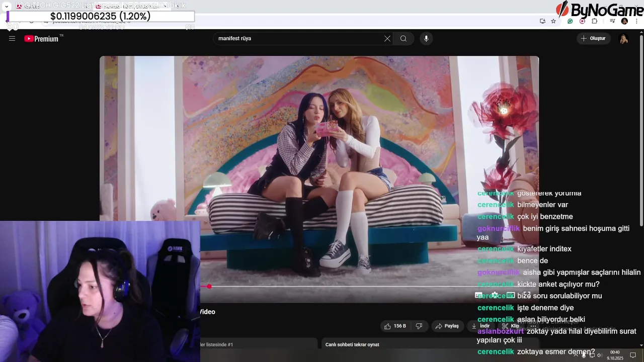The height and width of the screenshot is (362, 644).
Task: Seek using red progress bar scrubber
Action: pyautogui.click(x=209, y=287)
